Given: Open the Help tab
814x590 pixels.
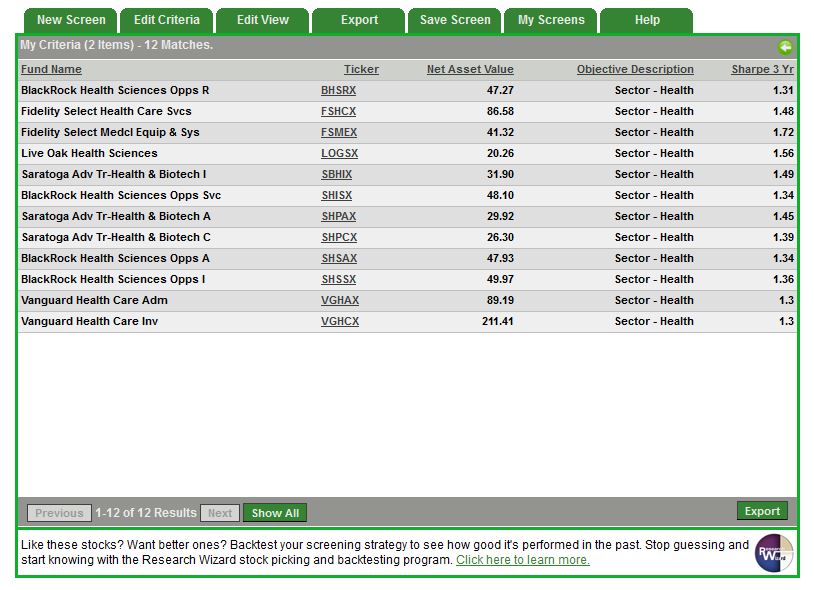Looking at the screenshot, I should (647, 20).
